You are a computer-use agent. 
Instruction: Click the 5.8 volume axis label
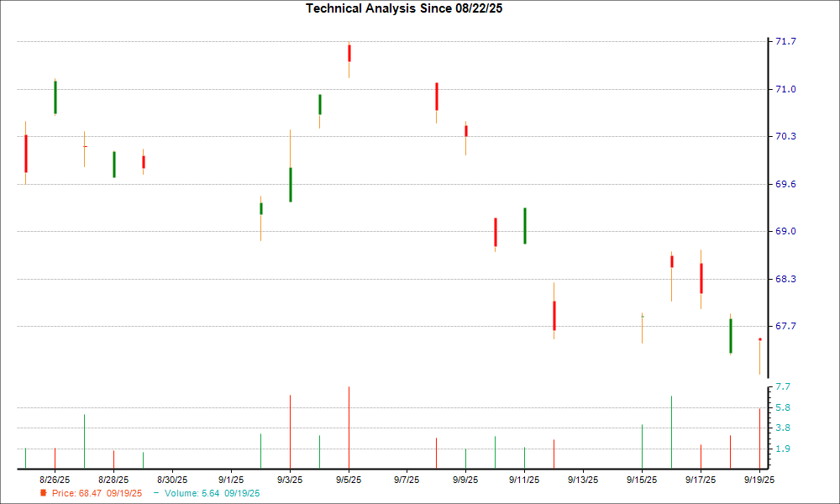[783, 407]
